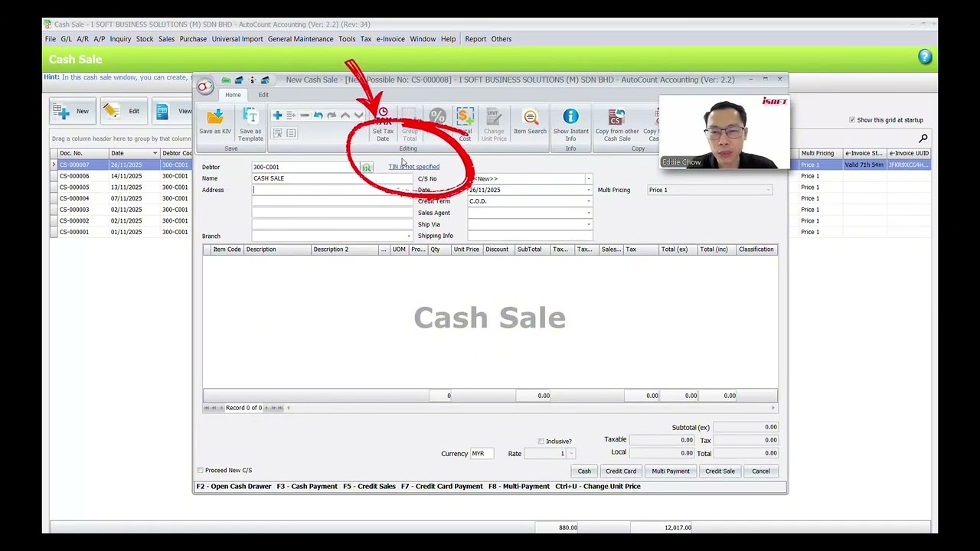The image size is (980, 551).
Task: Click the Credit Sale button
Action: (720, 471)
